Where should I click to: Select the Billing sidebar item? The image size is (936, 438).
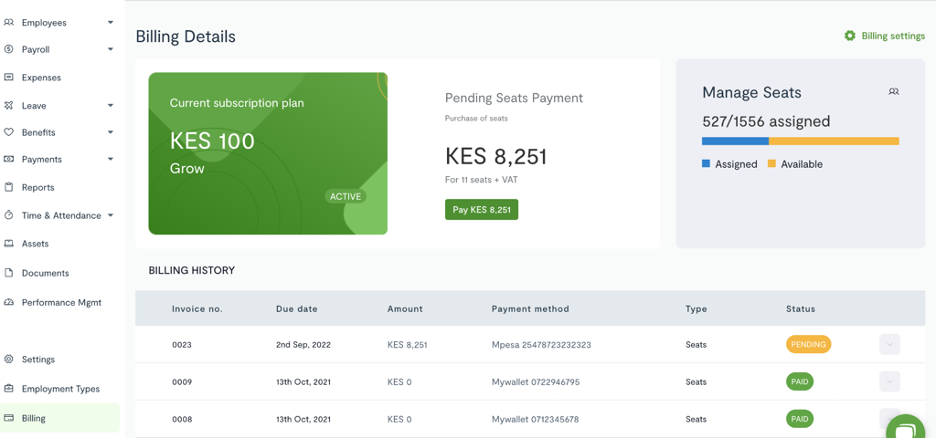(x=60, y=418)
